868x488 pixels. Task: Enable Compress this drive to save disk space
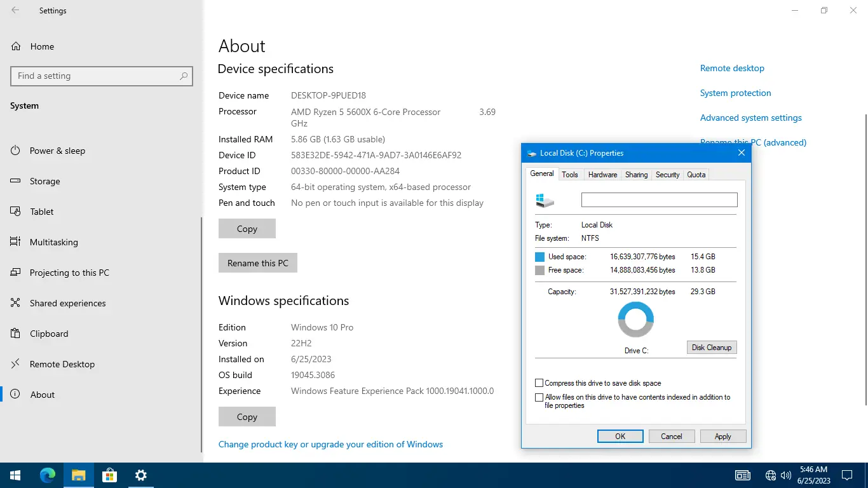point(539,383)
